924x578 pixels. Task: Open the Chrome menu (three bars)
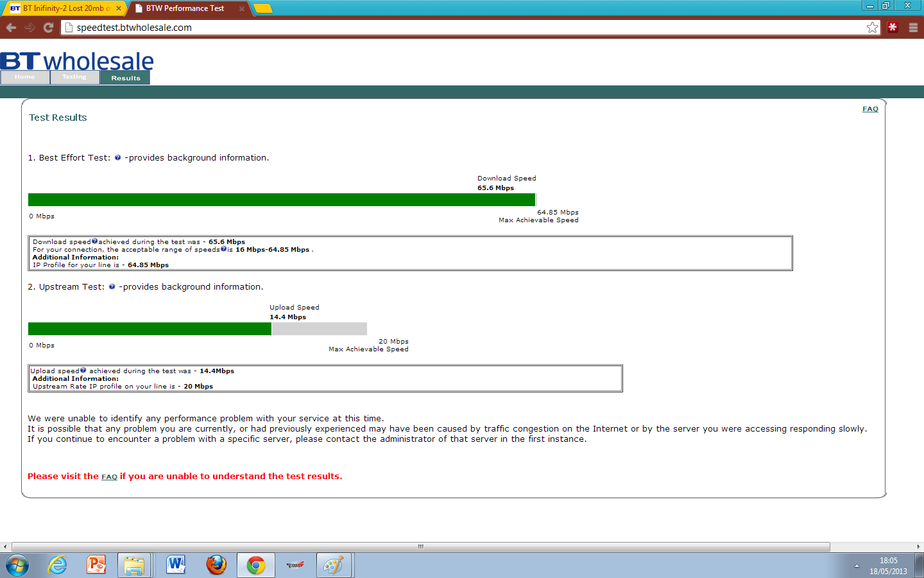tap(913, 28)
